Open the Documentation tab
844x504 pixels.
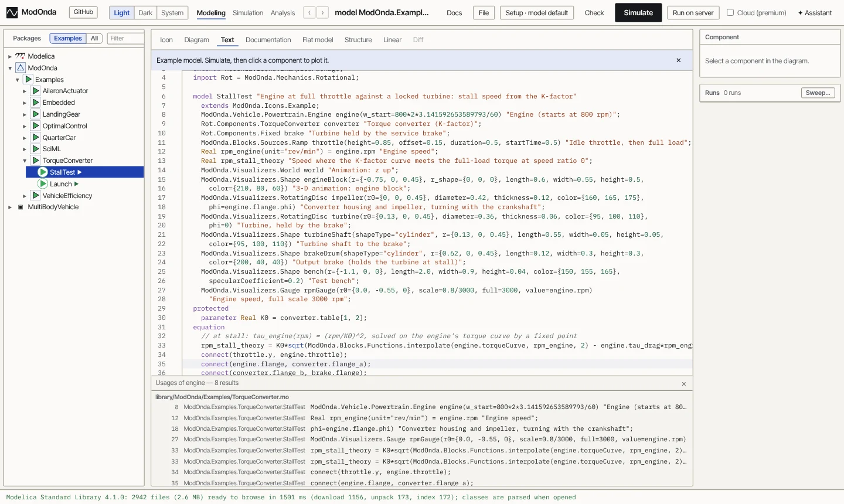pos(268,40)
